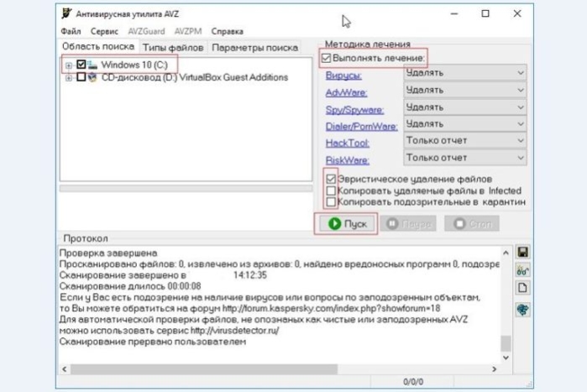Click the protocol scroll down arrow
The height and width of the screenshot is (392, 587).
(x=506, y=358)
